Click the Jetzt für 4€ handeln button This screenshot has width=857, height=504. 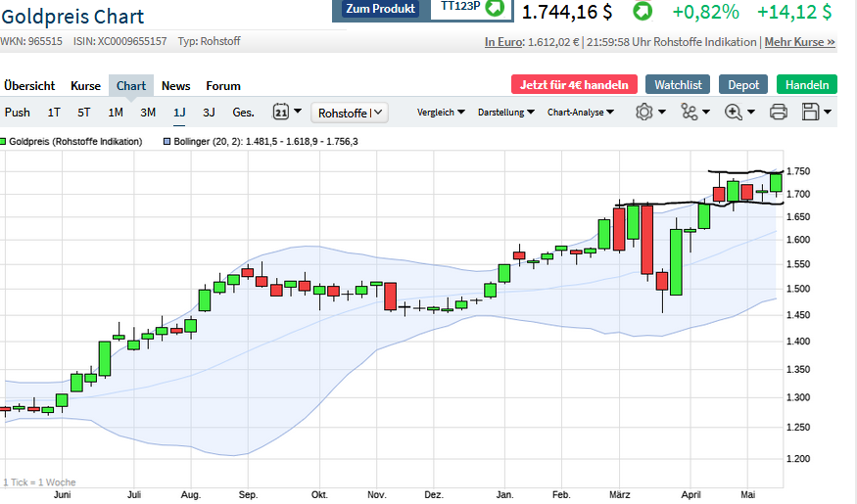pyautogui.click(x=574, y=85)
